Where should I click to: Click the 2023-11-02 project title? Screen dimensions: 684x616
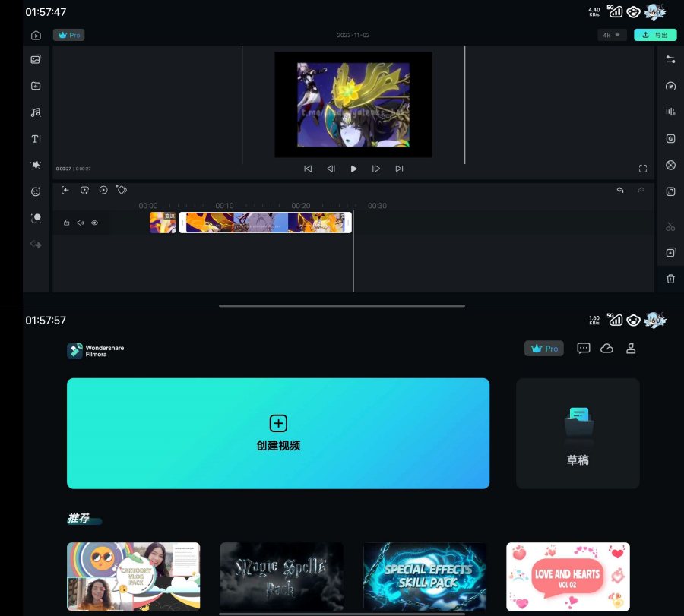coord(353,35)
